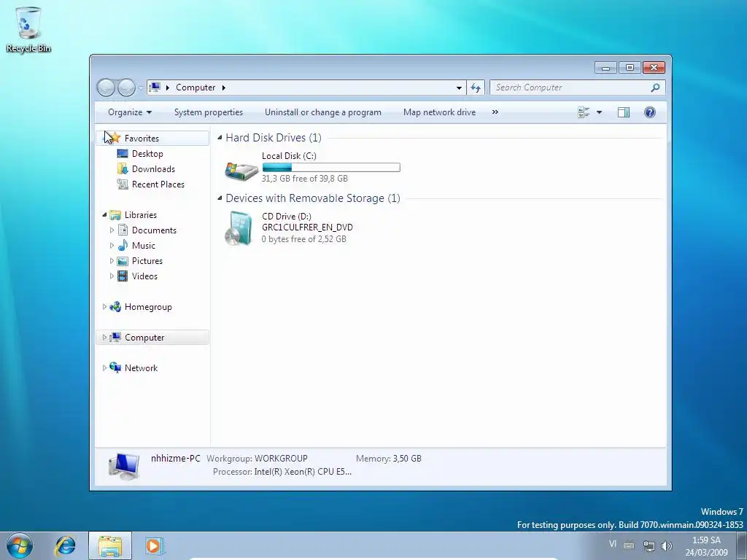Viewport: 747px width, 560px height.
Task: Click the Back navigation button
Action: (x=106, y=87)
